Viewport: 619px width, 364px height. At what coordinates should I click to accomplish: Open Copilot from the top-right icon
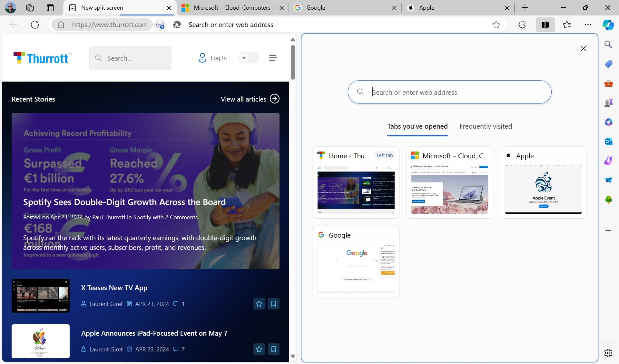608,25
